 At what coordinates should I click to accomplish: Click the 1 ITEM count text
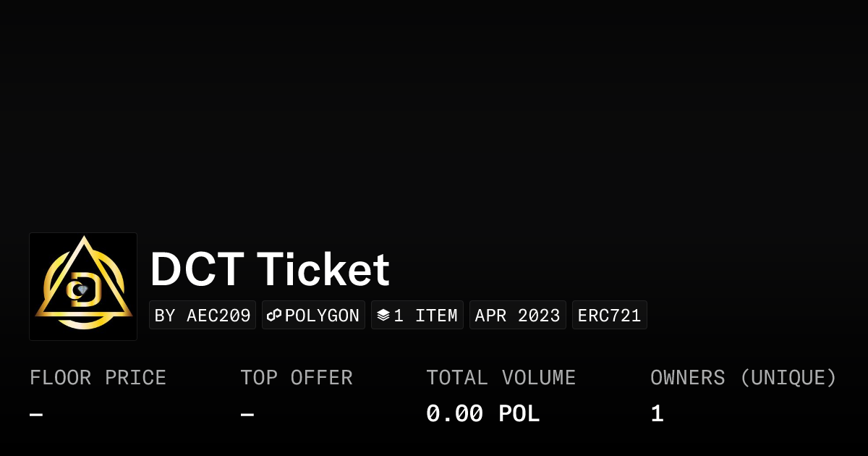(x=425, y=316)
